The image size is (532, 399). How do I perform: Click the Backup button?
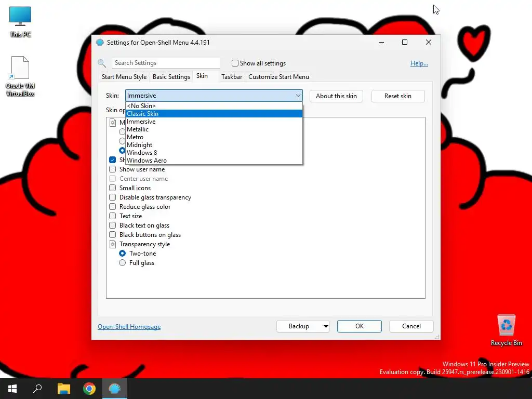[x=299, y=326]
